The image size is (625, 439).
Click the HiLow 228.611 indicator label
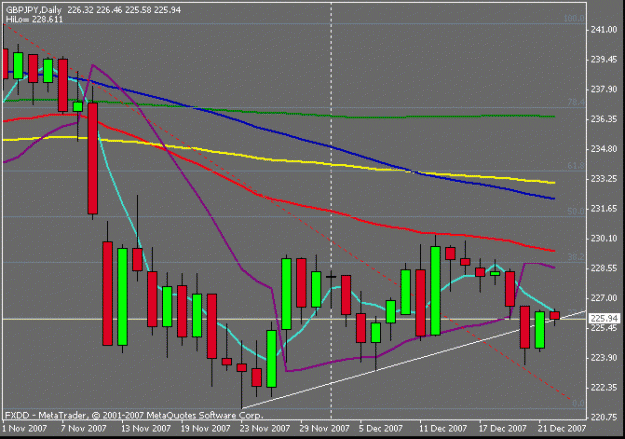coord(34,19)
